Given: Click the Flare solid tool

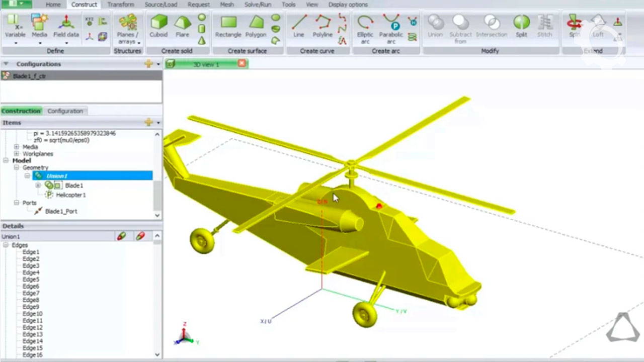Looking at the screenshot, I should (182, 26).
